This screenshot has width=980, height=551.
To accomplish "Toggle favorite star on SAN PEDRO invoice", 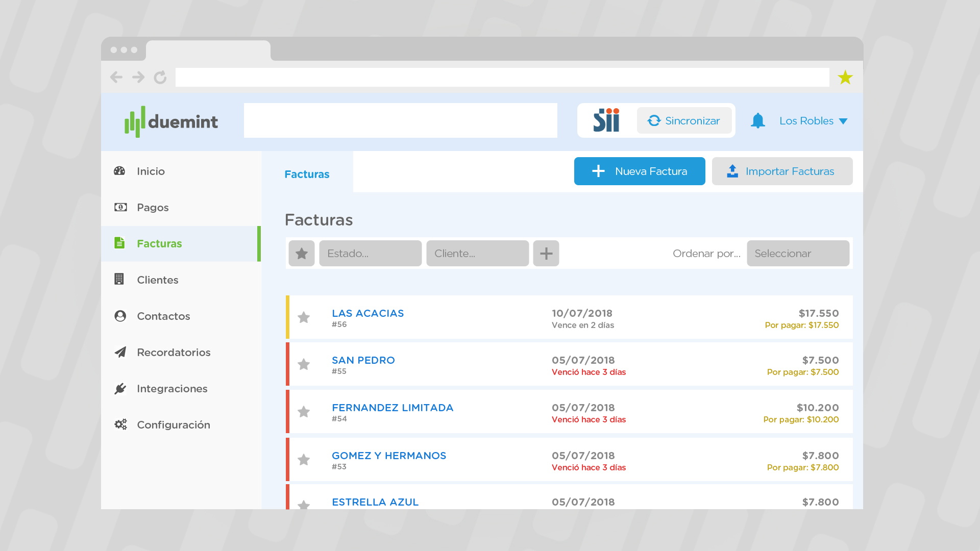I will (x=304, y=364).
